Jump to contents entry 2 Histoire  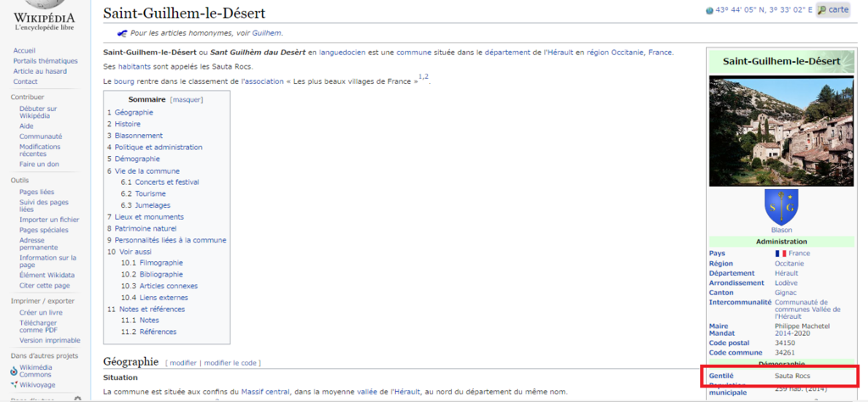124,124
